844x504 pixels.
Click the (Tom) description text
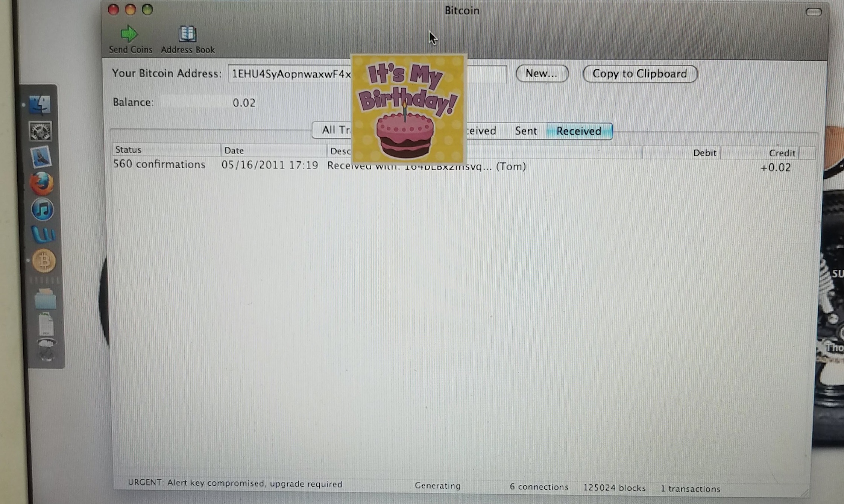(x=511, y=166)
